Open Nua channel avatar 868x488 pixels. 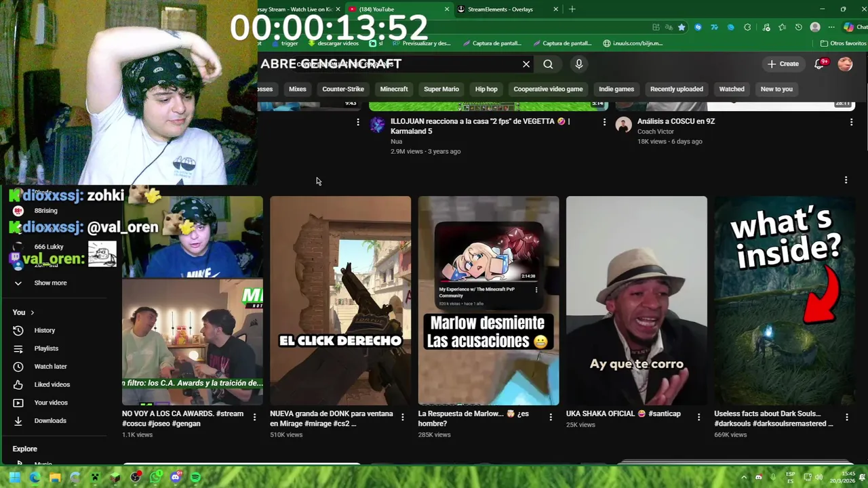pos(377,125)
